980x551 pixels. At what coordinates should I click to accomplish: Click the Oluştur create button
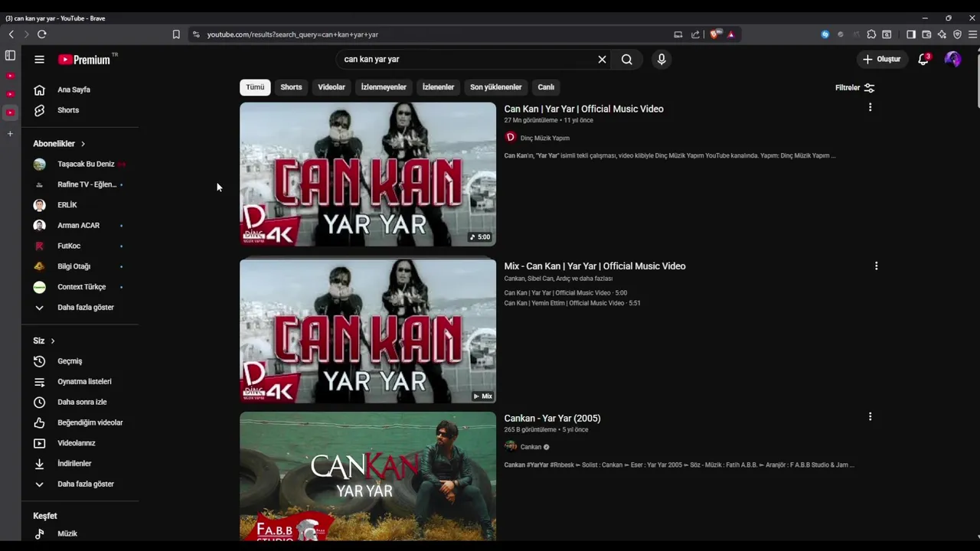click(x=882, y=59)
